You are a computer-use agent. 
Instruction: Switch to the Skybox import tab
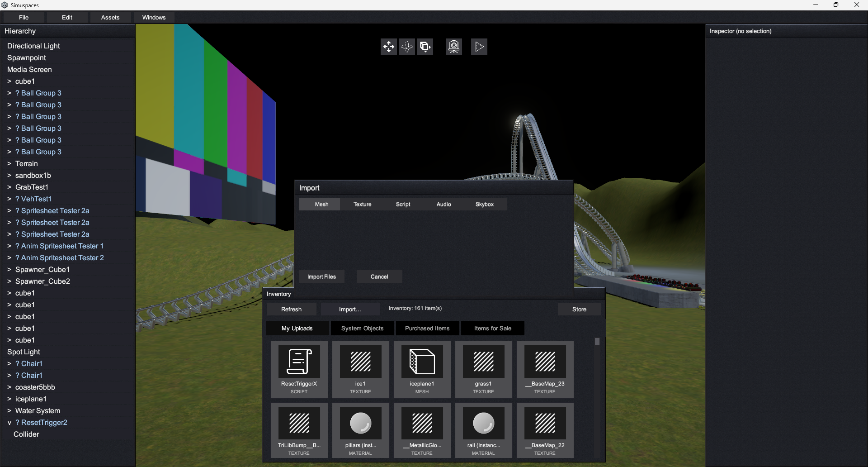(484, 204)
